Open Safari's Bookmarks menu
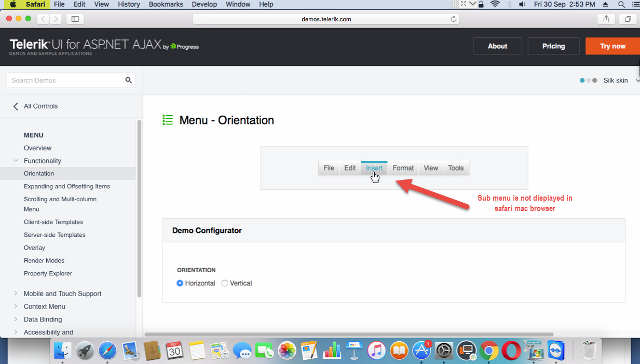This screenshot has height=364, width=640. pos(166,4)
